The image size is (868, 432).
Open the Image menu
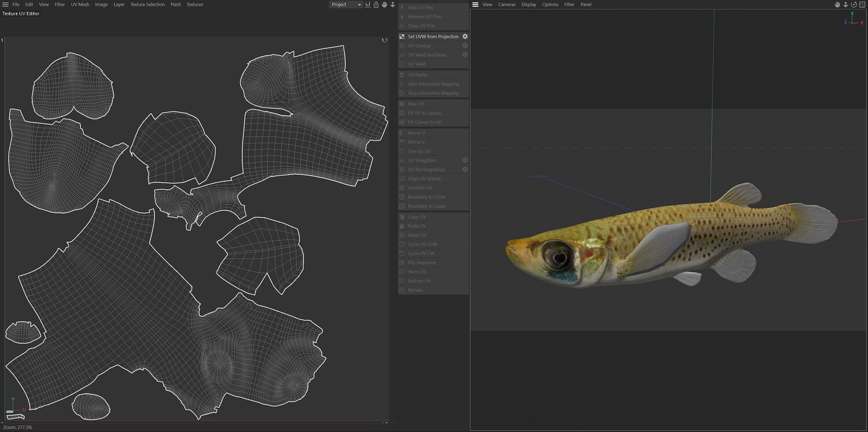101,5
